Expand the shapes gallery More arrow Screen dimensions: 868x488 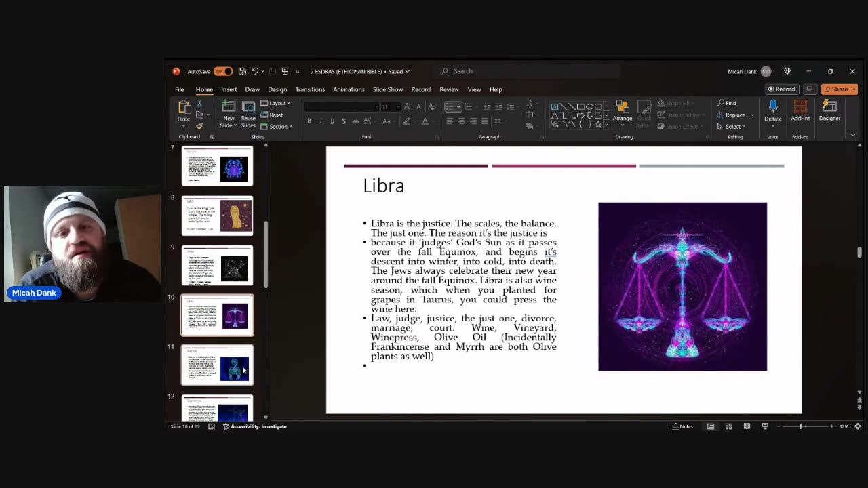tap(606, 125)
